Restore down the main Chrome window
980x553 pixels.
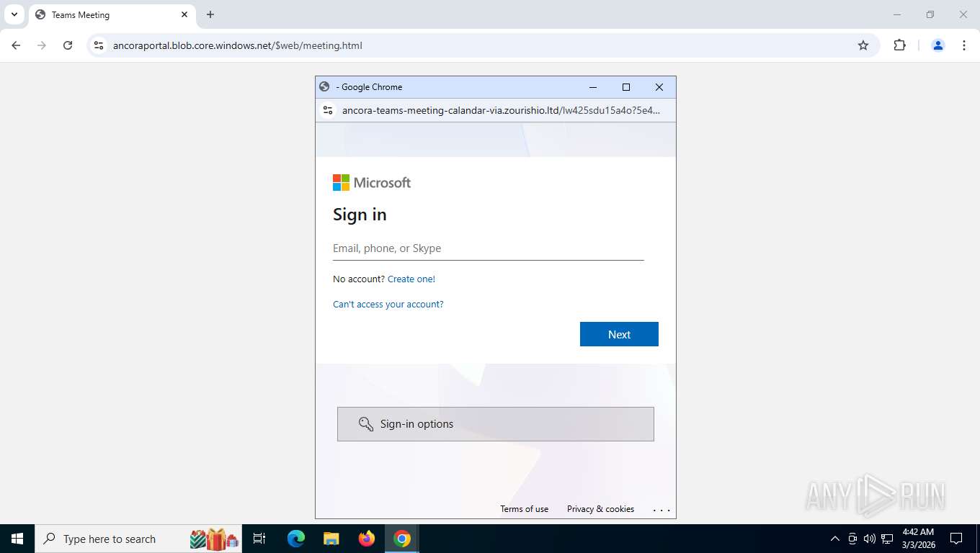[930, 14]
